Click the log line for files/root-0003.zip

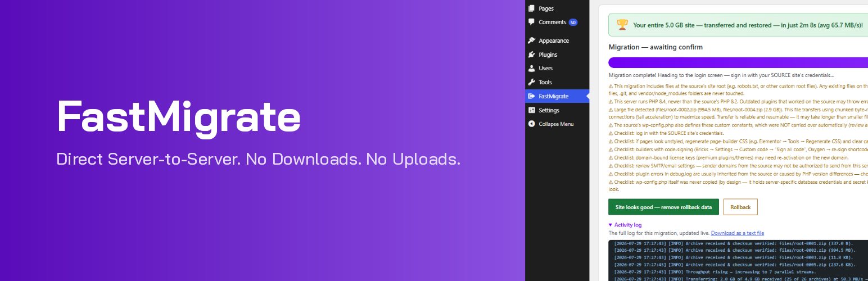tap(735, 257)
